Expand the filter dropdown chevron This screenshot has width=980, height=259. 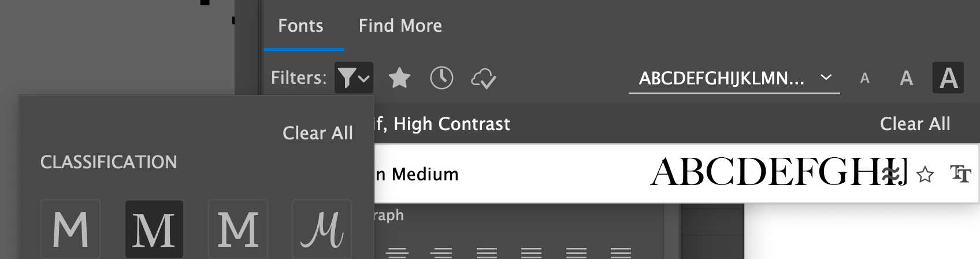tap(363, 79)
